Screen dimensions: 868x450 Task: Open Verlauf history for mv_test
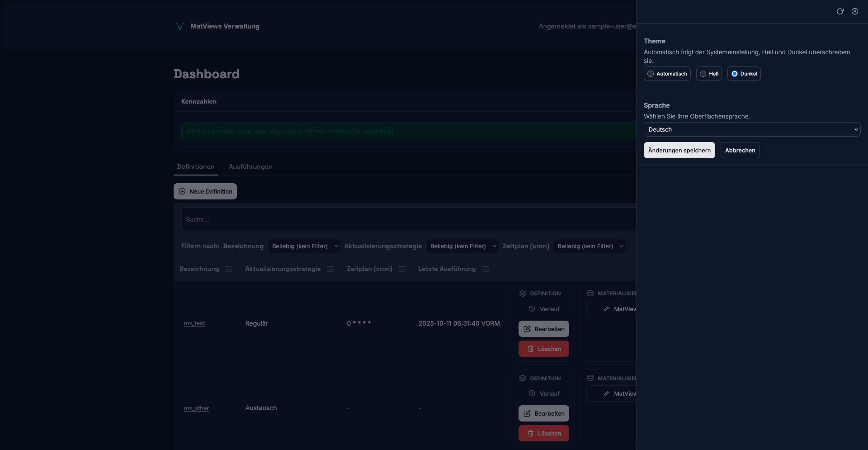[544, 309]
